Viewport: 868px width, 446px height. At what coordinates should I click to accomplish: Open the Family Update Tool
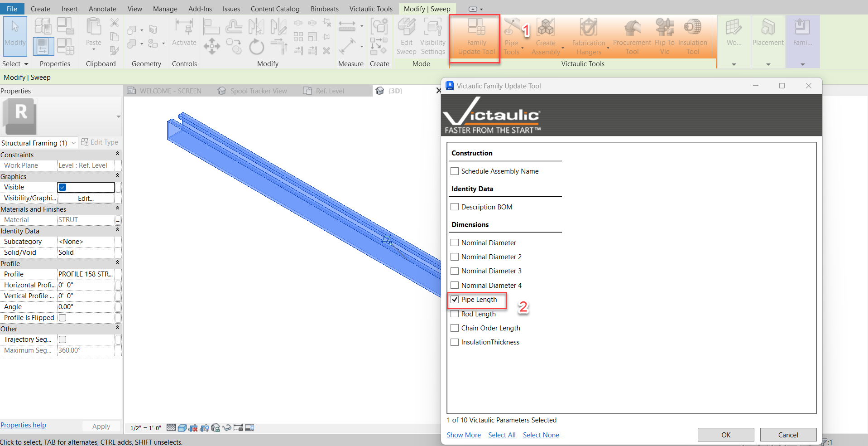click(x=476, y=37)
